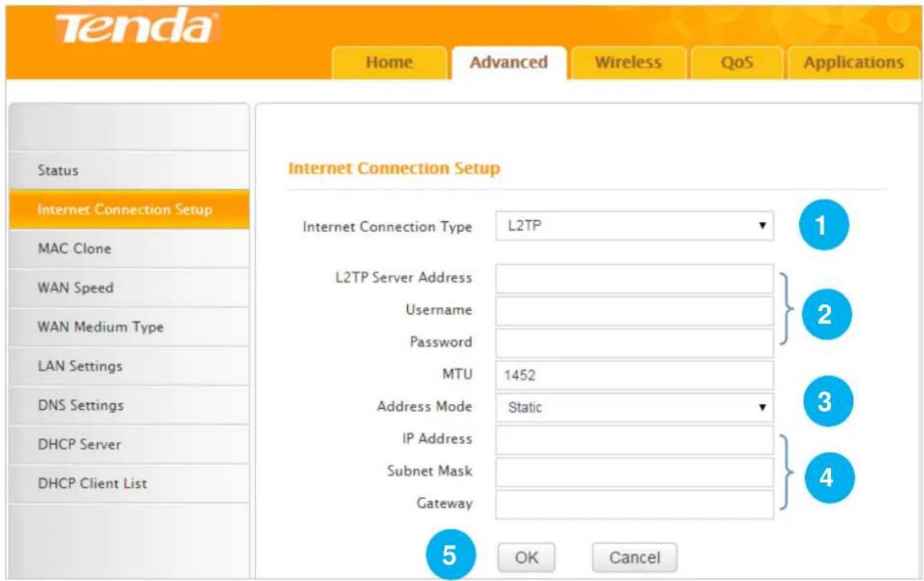This screenshot has width=924, height=581.
Task: Open the Wireless tab
Action: point(628,62)
